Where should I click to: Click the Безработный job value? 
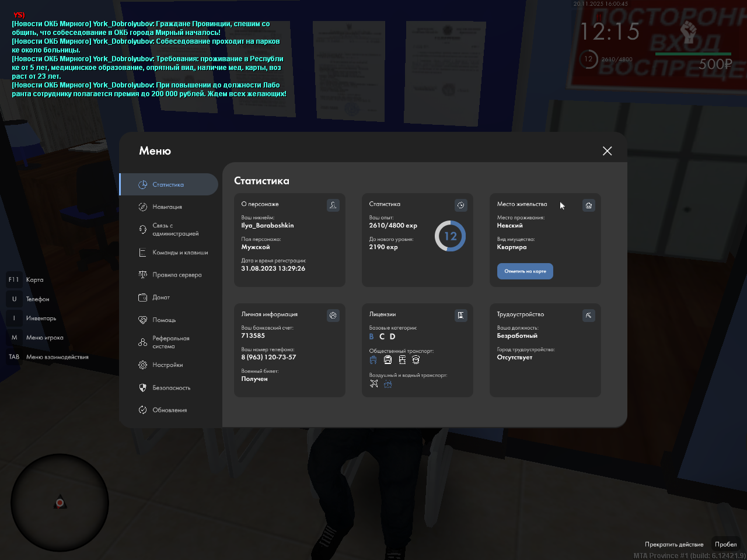517,336
